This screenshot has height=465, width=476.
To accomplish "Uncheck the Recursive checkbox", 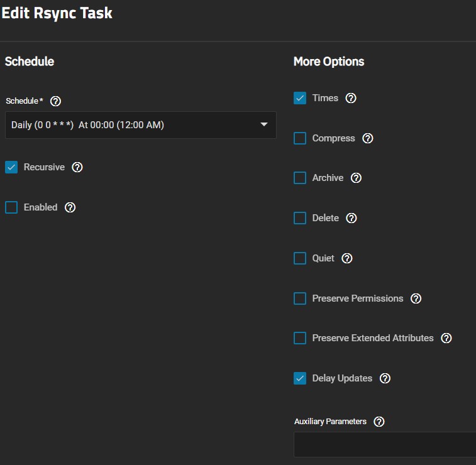I will pyautogui.click(x=11, y=167).
